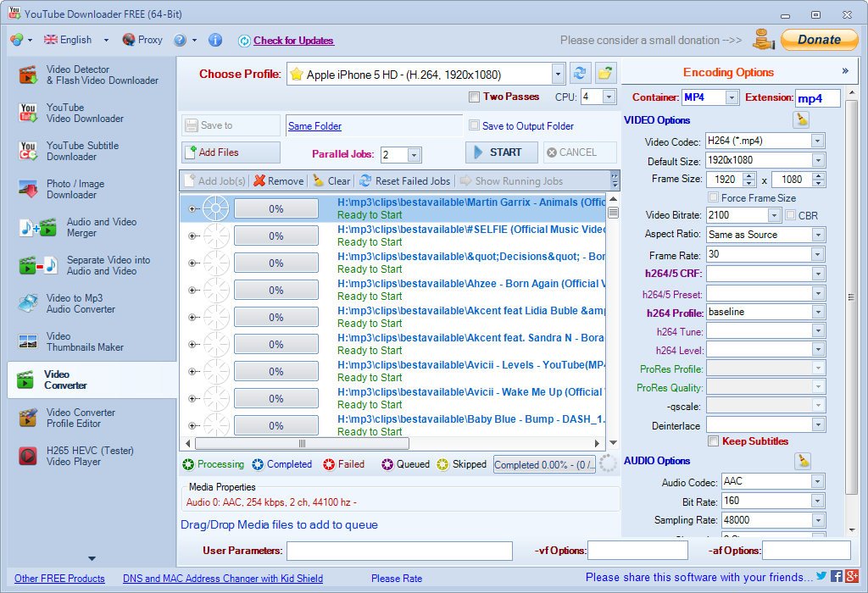Viewport: 868px width, 593px height.
Task: Open Check for Updates link
Action: (x=293, y=41)
